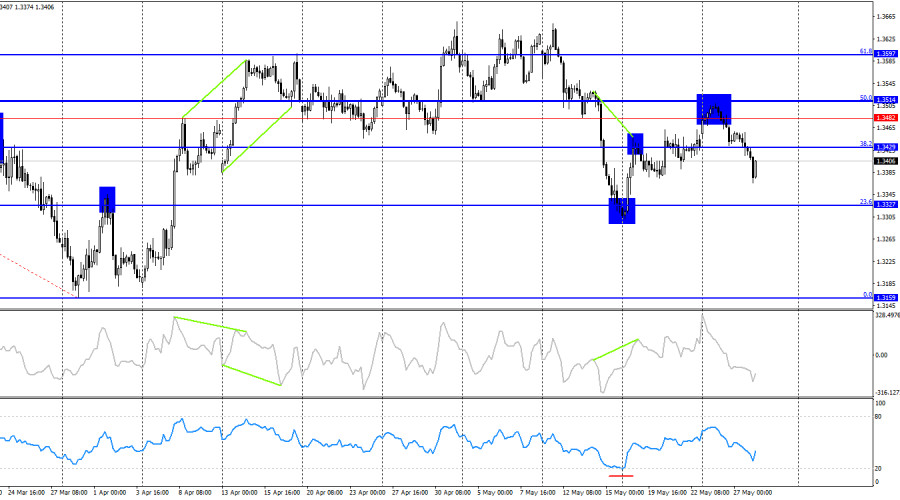Image resolution: width=900 pixels, height=500 pixels.
Task: Select the blue rectangle near 1 Apr
Action: (x=107, y=200)
